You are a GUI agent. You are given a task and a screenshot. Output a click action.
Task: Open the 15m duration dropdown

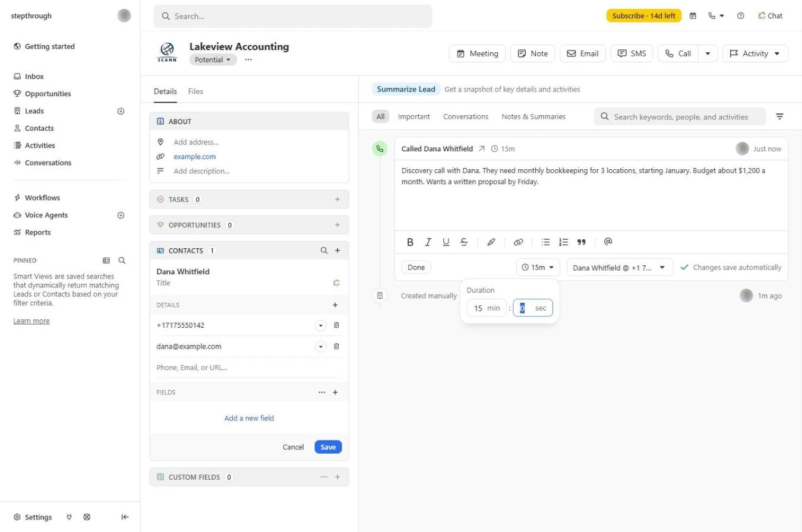(x=538, y=267)
